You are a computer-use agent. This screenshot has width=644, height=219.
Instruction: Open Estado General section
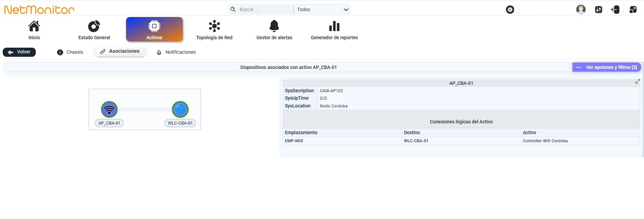(94, 30)
